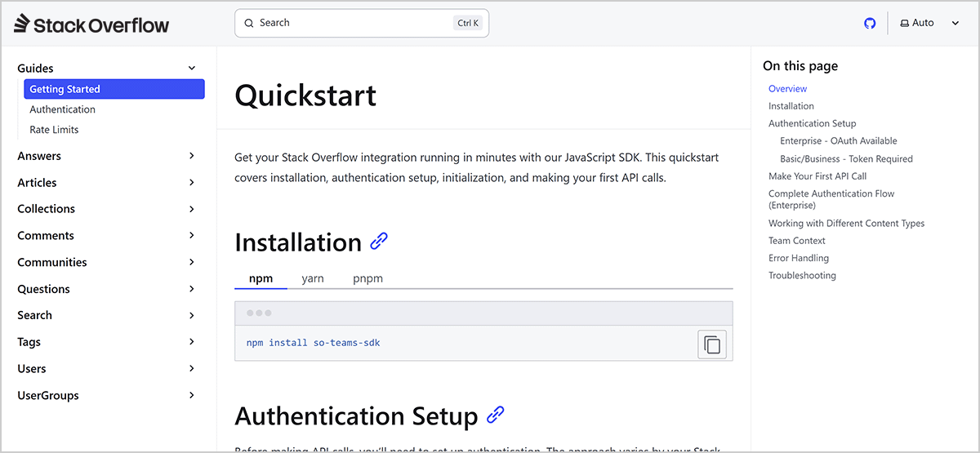Viewport: 980px width, 453px height.
Task: Click the Authentication Setup anchor link icon
Action: 495,415
